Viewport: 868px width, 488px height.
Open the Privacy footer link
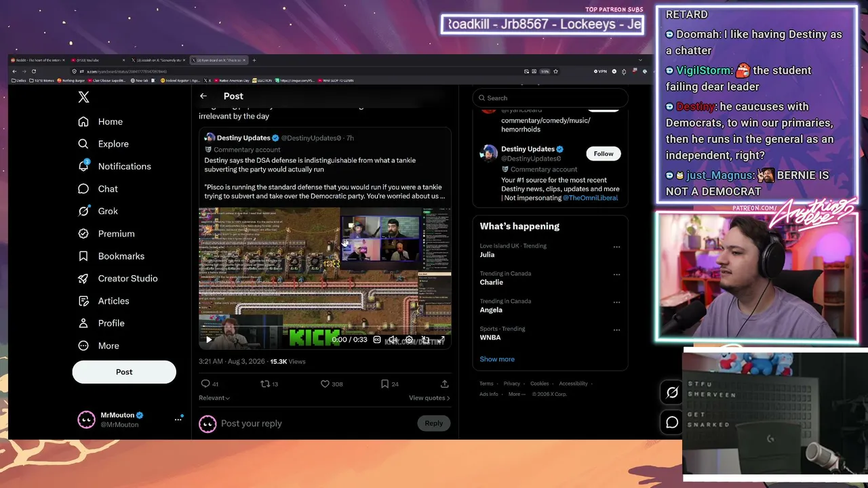coord(512,384)
